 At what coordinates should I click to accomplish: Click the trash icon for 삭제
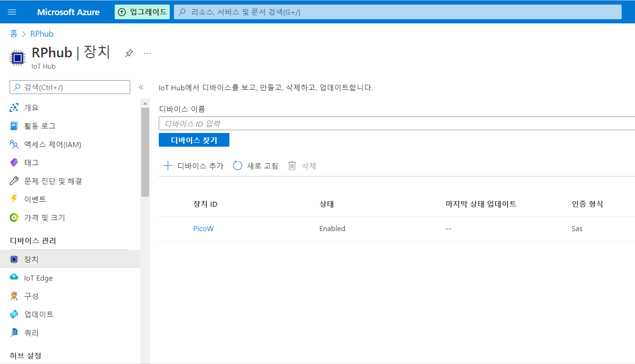tap(292, 165)
